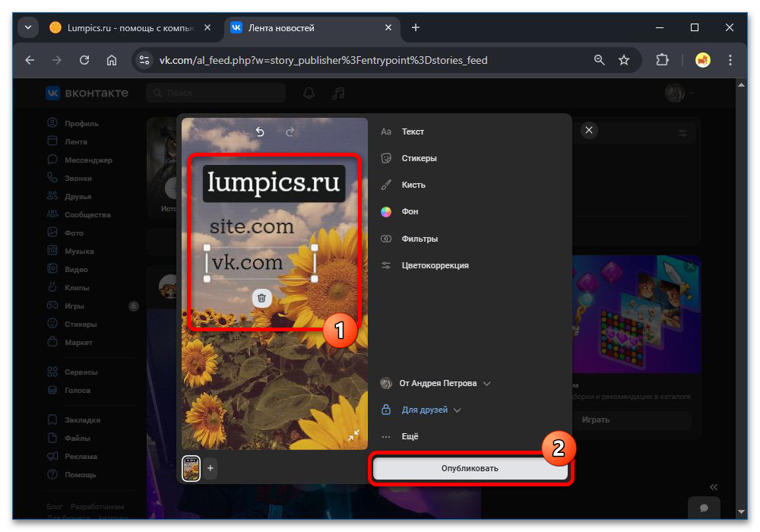Open browser zoom indicator

(x=600, y=60)
